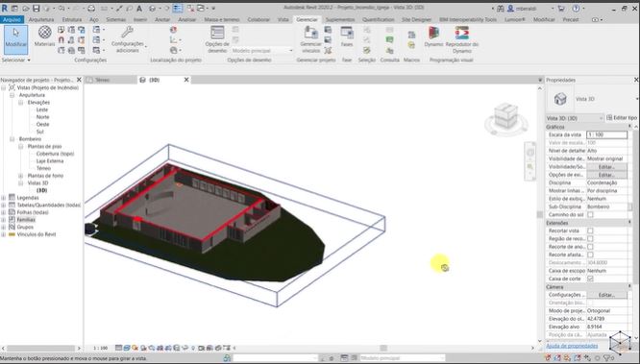
Task: Click the Configurações adicionais wrench icon
Action: pyautogui.click(x=128, y=39)
